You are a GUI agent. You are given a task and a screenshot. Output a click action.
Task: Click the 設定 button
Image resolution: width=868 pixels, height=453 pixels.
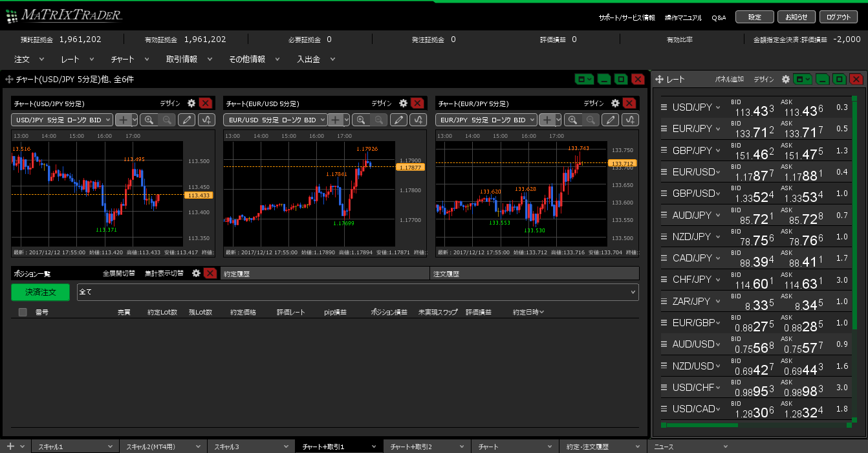pyautogui.click(x=755, y=17)
